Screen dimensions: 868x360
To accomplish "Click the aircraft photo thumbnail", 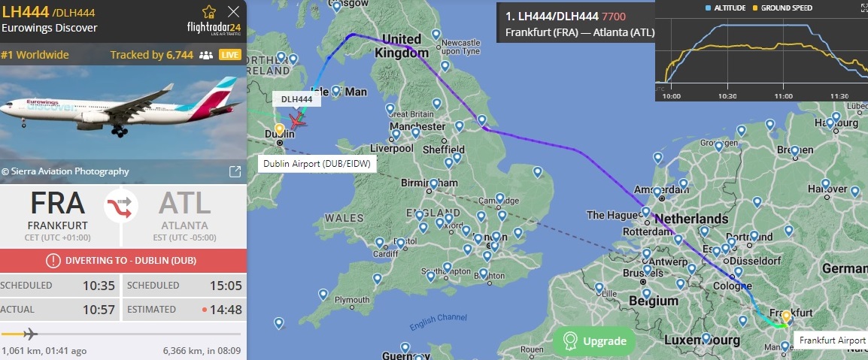I will point(123,113).
